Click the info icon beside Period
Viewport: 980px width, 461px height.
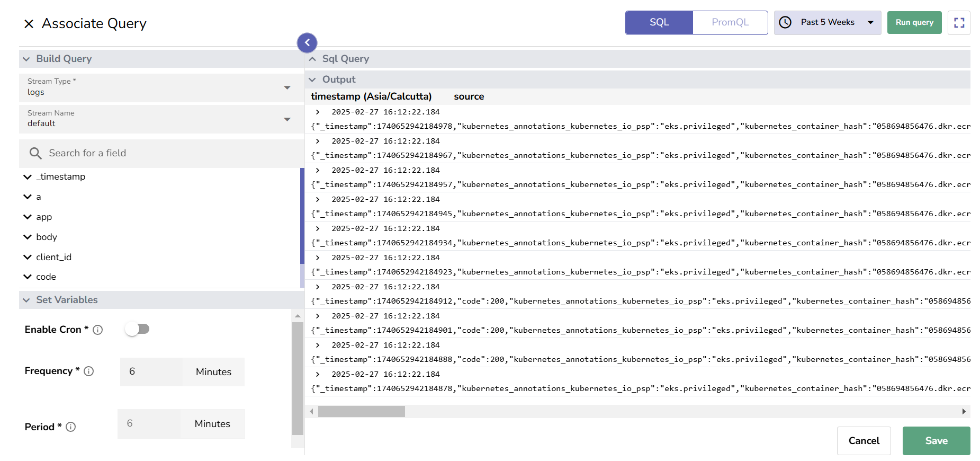[71, 427]
